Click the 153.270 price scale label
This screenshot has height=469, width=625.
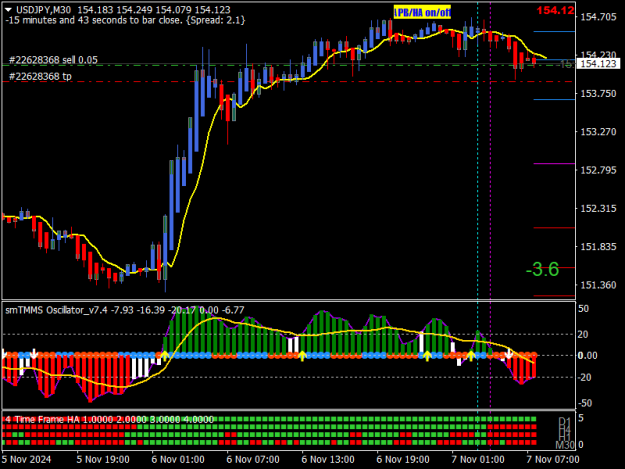click(x=598, y=131)
